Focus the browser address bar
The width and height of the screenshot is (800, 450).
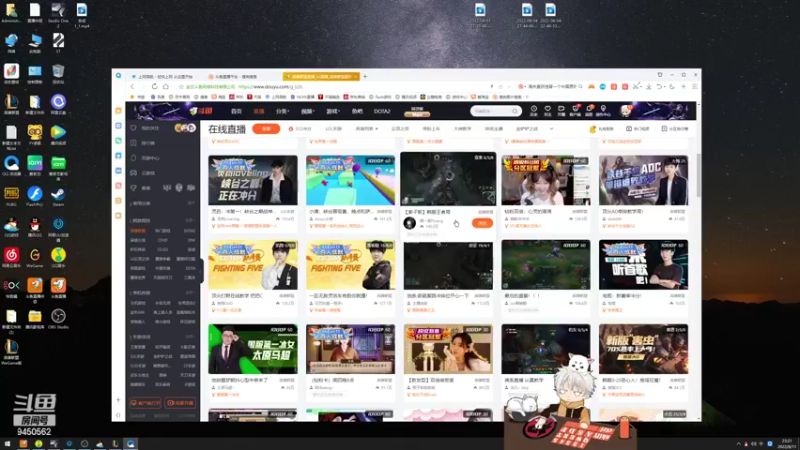click(337, 87)
